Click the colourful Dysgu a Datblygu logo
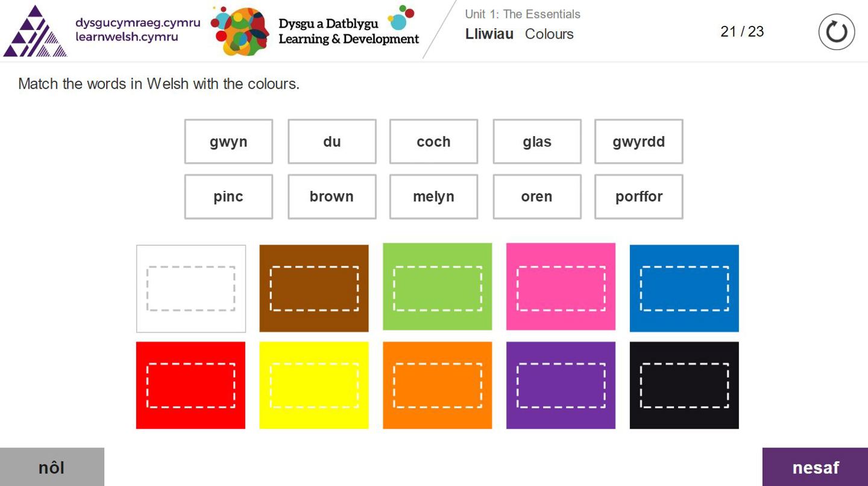This screenshot has height=486, width=868. (x=240, y=31)
